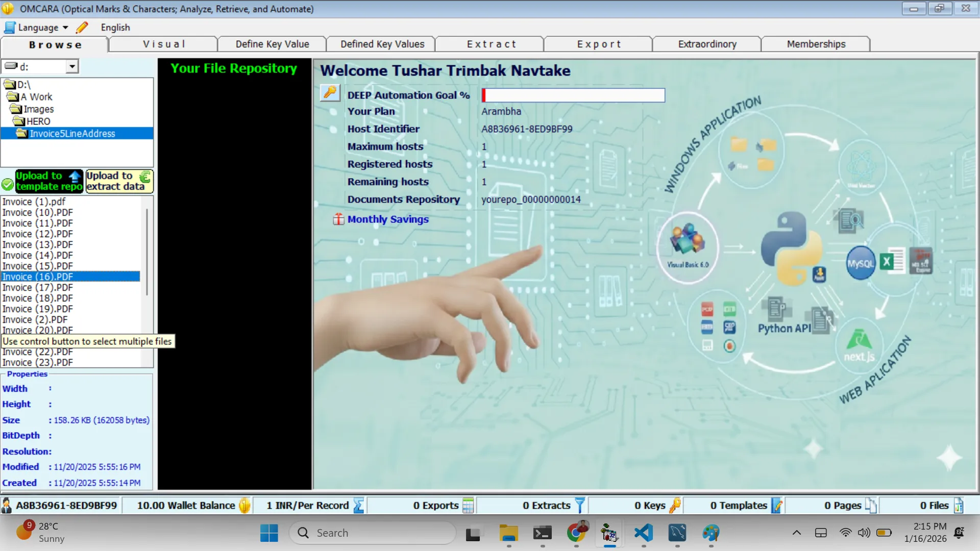Open the Language dropdown menu
The image size is (980, 551).
click(x=37, y=28)
